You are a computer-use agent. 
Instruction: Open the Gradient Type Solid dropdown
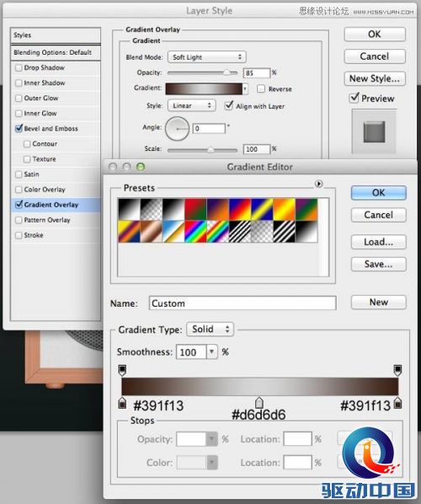210,330
